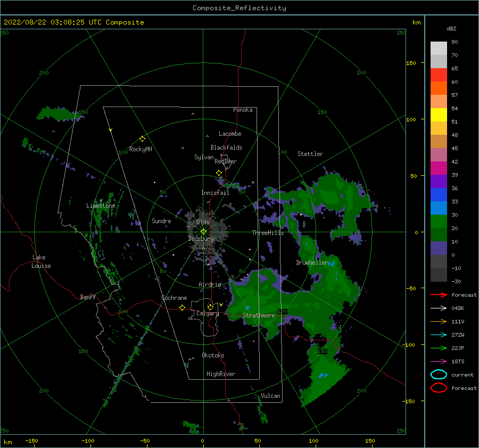
Task: Click the yellow radar-site diamond near Didsbury
Action: tap(203, 232)
